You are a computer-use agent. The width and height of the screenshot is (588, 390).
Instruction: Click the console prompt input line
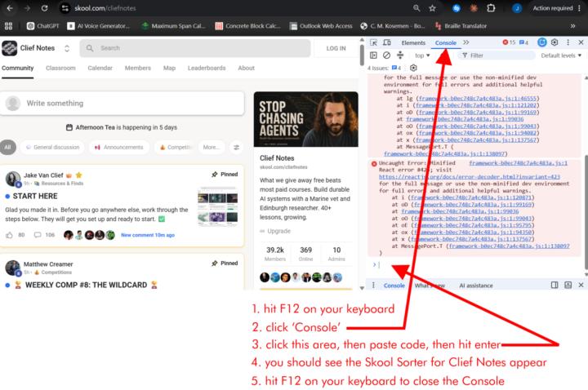click(x=476, y=265)
